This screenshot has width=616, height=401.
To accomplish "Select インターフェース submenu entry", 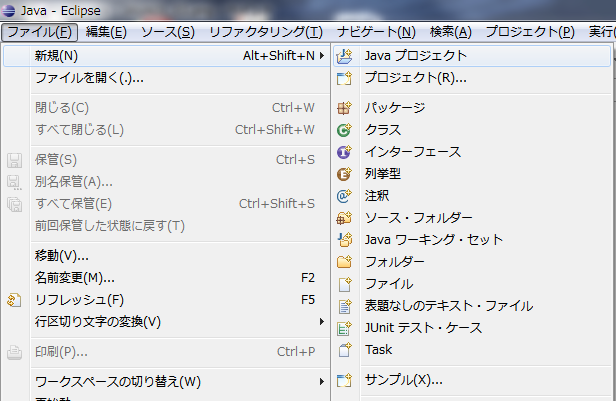I will click(473, 152).
